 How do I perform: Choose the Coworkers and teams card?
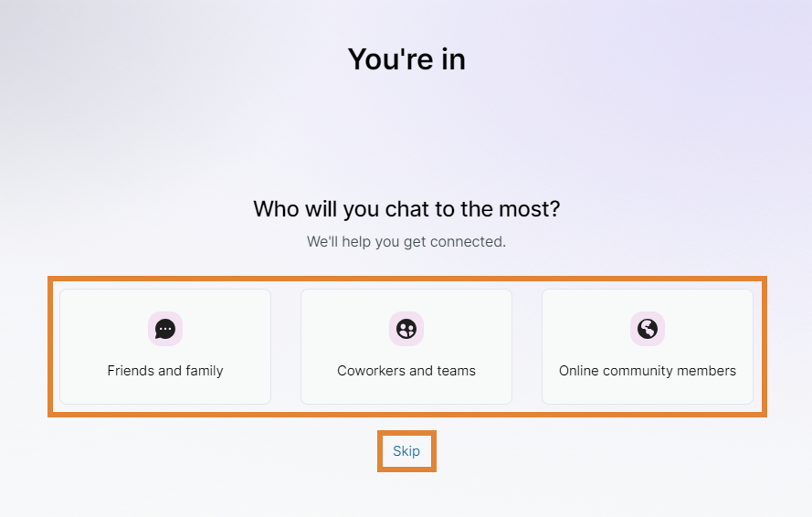click(406, 347)
